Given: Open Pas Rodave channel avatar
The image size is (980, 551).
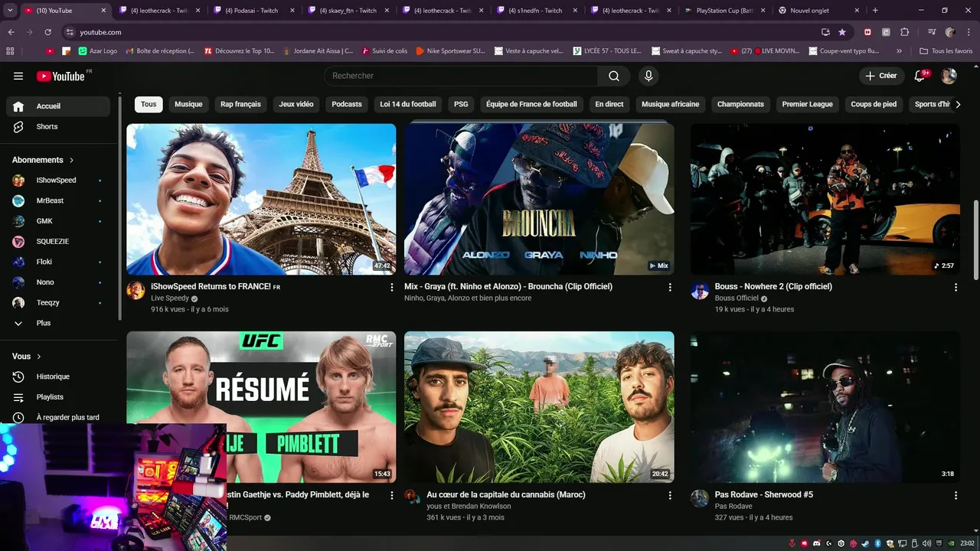Looking at the screenshot, I should pos(700,498).
